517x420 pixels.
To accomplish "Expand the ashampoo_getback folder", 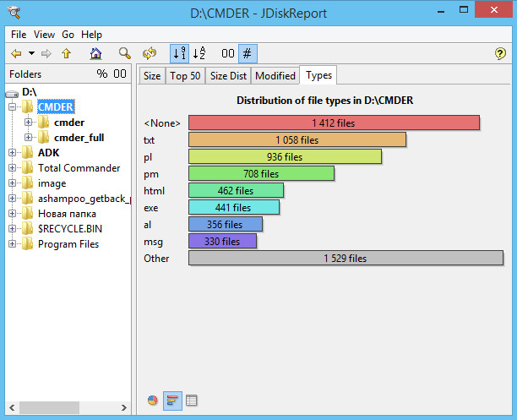I will point(12,198).
